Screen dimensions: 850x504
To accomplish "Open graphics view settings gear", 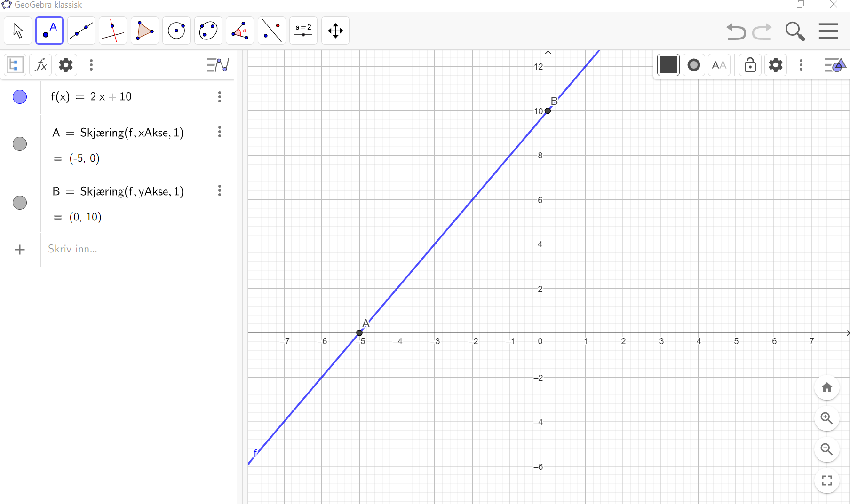I will pos(776,65).
